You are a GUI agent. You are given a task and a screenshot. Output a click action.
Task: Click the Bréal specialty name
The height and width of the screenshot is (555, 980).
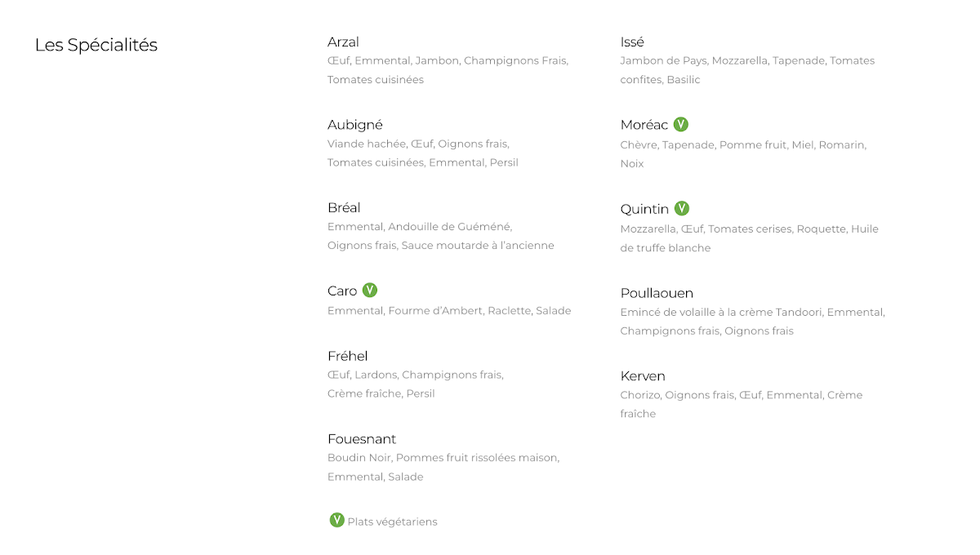coord(344,208)
